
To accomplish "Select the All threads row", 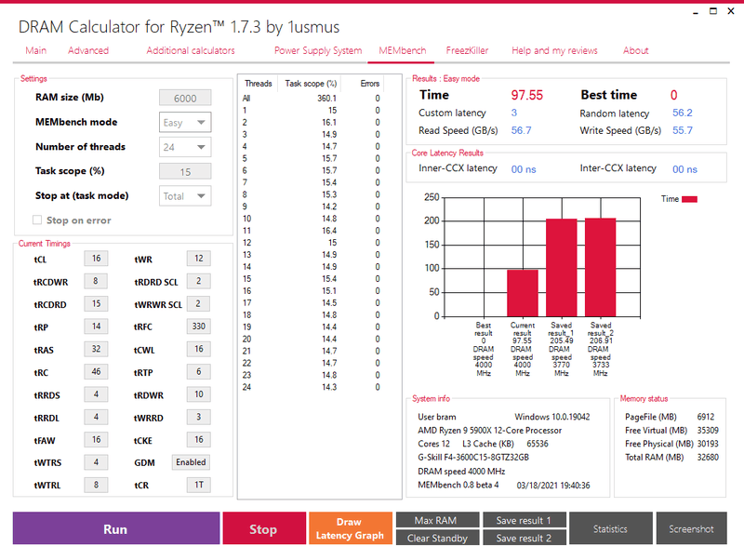I will pyautogui.click(x=312, y=99).
